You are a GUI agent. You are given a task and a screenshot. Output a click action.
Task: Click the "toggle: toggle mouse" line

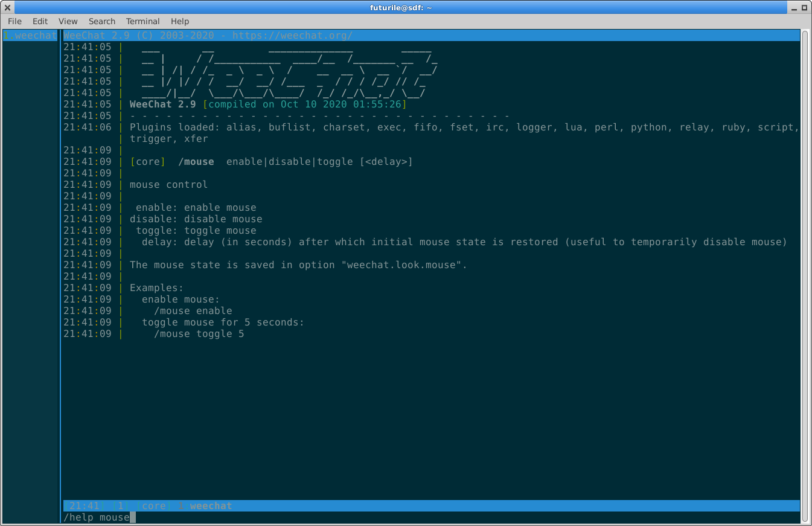click(x=196, y=231)
